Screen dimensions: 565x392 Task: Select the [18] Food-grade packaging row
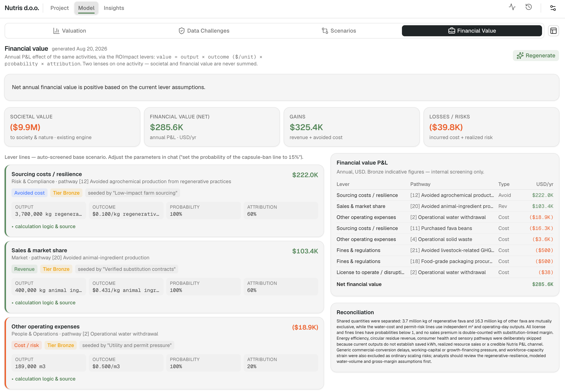[x=445, y=261]
